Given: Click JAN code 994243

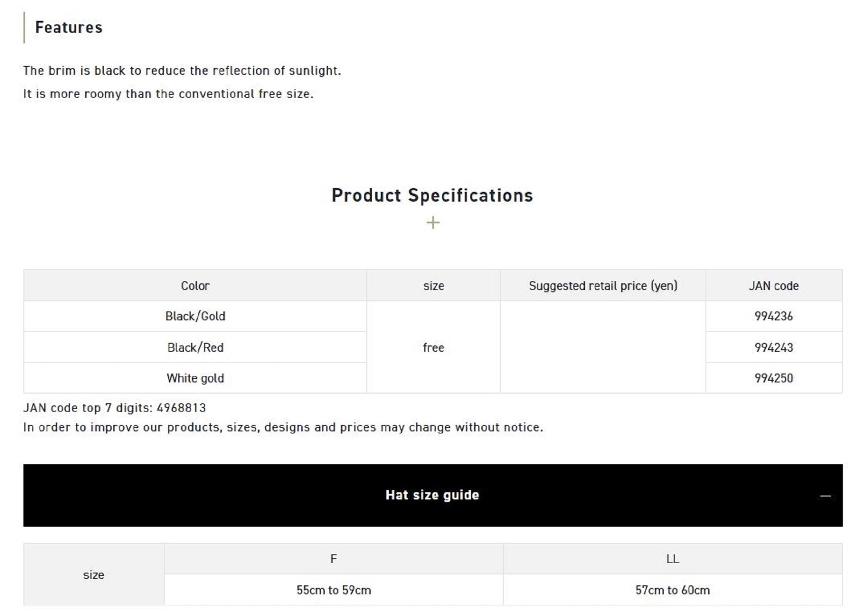Looking at the screenshot, I should tap(774, 347).
